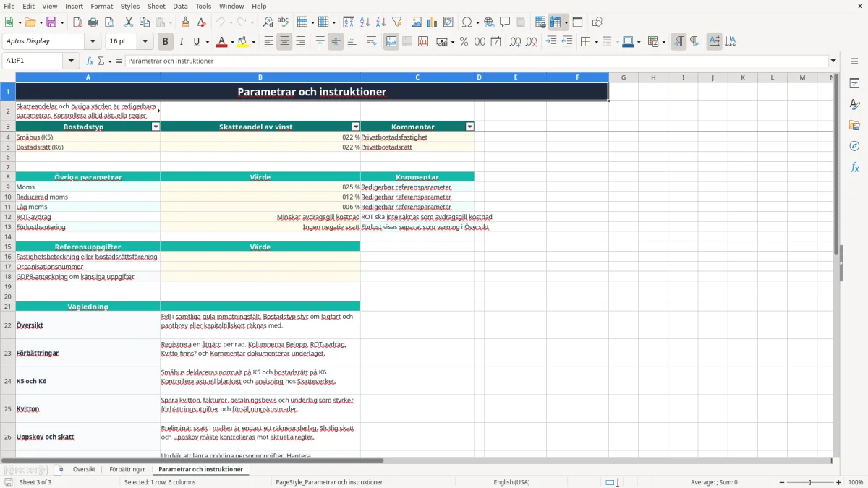Click the zoom slider handle
This screenshot has width=868, height=488.
pos(810,482)
